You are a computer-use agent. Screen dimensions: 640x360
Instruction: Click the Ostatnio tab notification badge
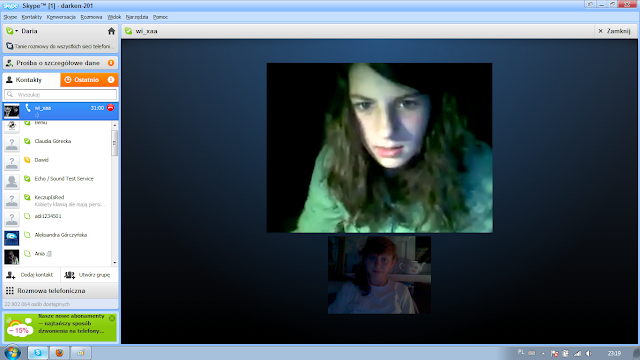tap(111, 80)
